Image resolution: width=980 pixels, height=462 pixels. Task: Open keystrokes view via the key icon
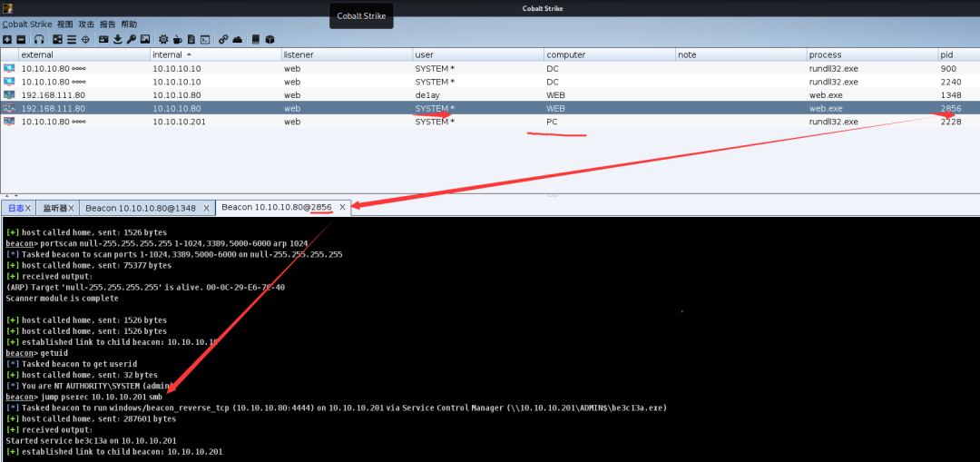[132, 39]
